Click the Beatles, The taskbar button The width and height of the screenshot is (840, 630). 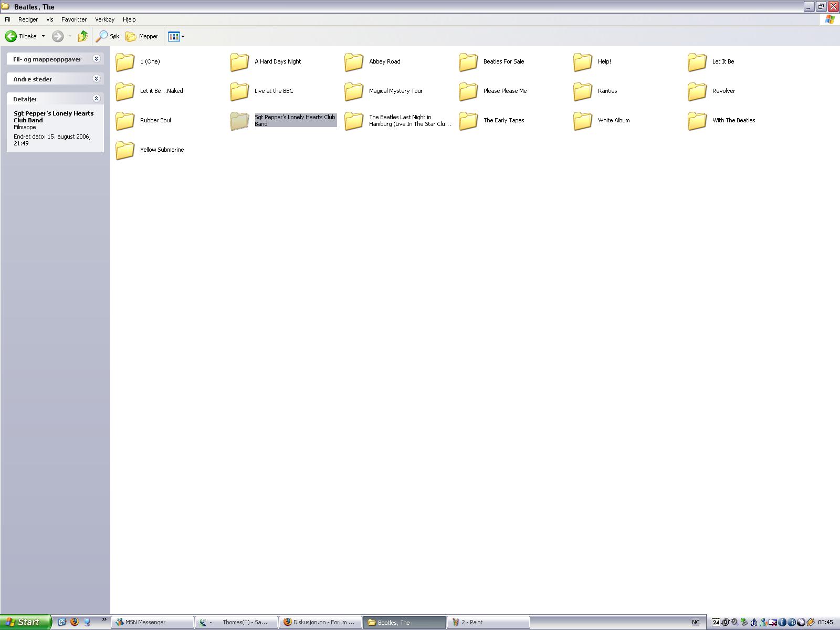[x=405, y=622]
